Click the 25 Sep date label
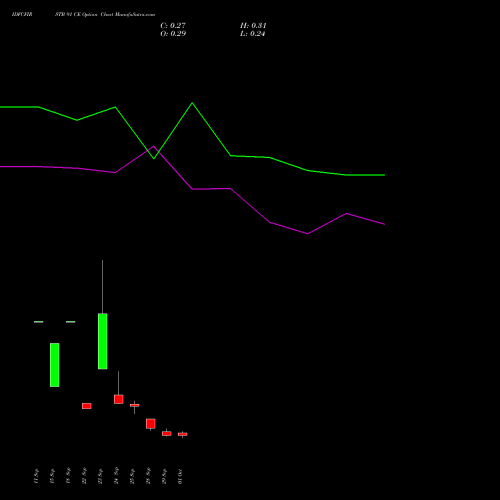 click(132, 476)
